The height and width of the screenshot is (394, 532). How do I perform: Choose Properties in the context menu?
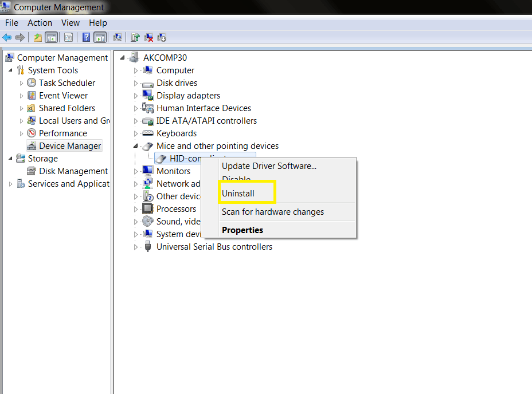pyautogui.click(x=278, y=230)
